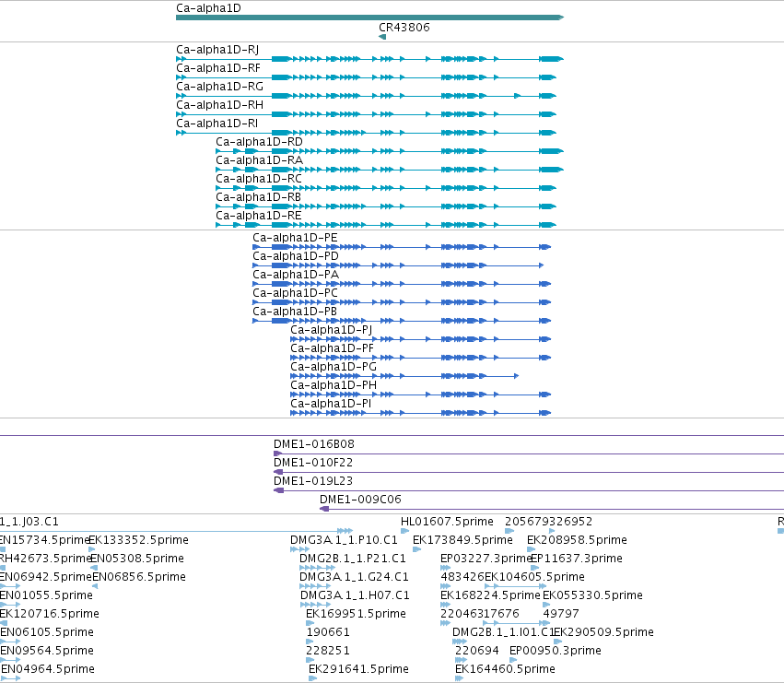
Task: Select transcript Ca-alpha1D-RD
Action: [x=259, y=142]
